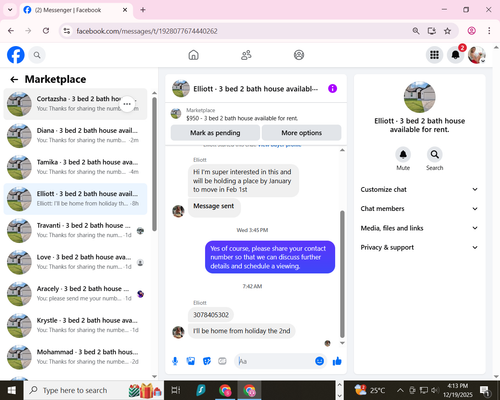
Task: Click the More options button
Action: (x=301, y=133)
